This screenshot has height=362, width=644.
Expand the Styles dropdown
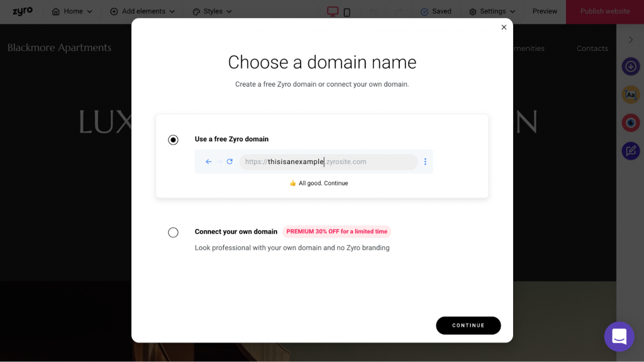click(x=212, y=11)
